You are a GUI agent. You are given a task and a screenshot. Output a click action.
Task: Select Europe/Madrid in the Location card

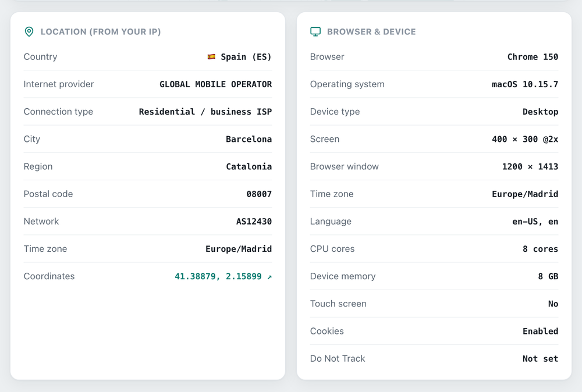pyautogui.click(x=239, y=249)
